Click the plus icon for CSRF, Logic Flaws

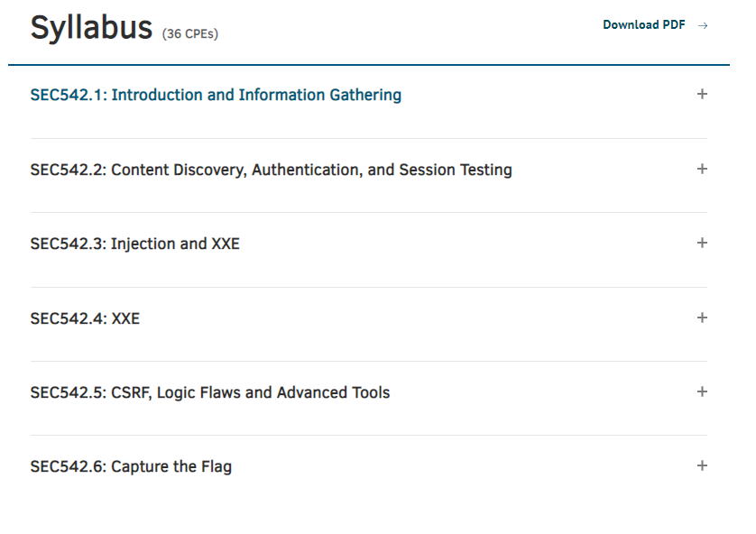click(702, 391)
